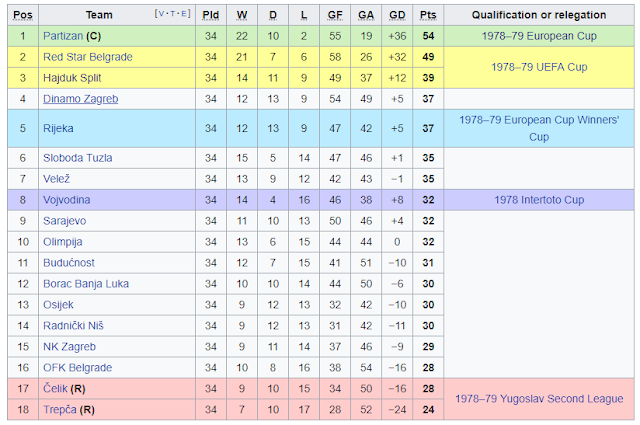The height and width of the screenshot is (425, 640).
Task: Click the GD column header abbreviation
Action: tap(397, 15)
